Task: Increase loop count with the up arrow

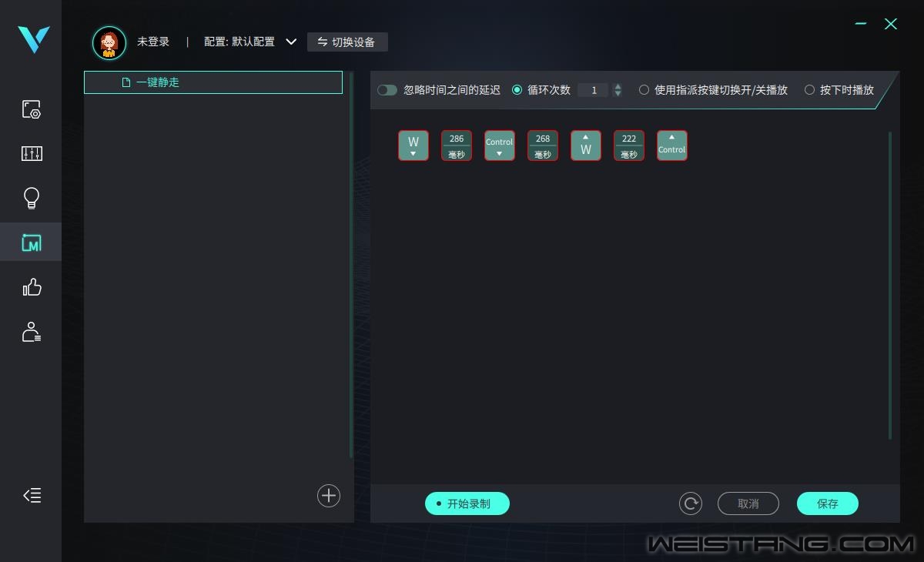Action: [618, 86]
